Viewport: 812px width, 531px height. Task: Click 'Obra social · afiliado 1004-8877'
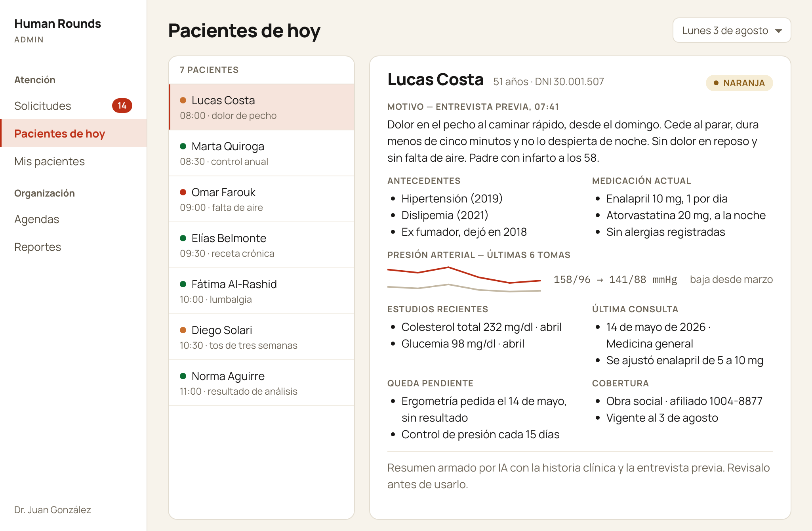[x=684, y=401]
